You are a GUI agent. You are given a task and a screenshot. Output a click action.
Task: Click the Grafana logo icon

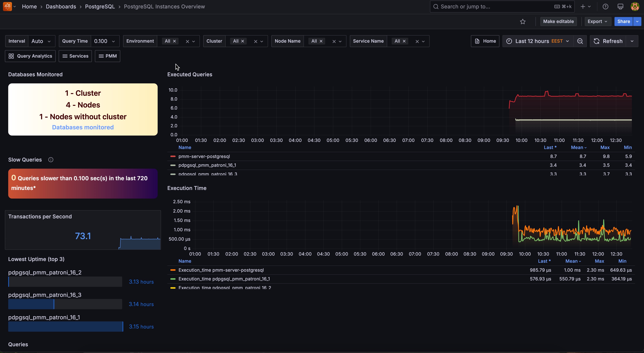pos(7,7)
